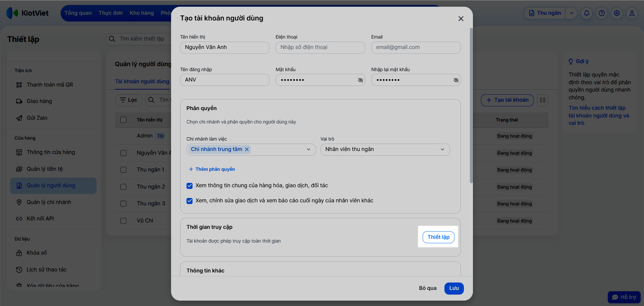This screenshot has width=644, height=306.
Task: Click the Gợi ý lightbulb icon
Action: (571, 61)
